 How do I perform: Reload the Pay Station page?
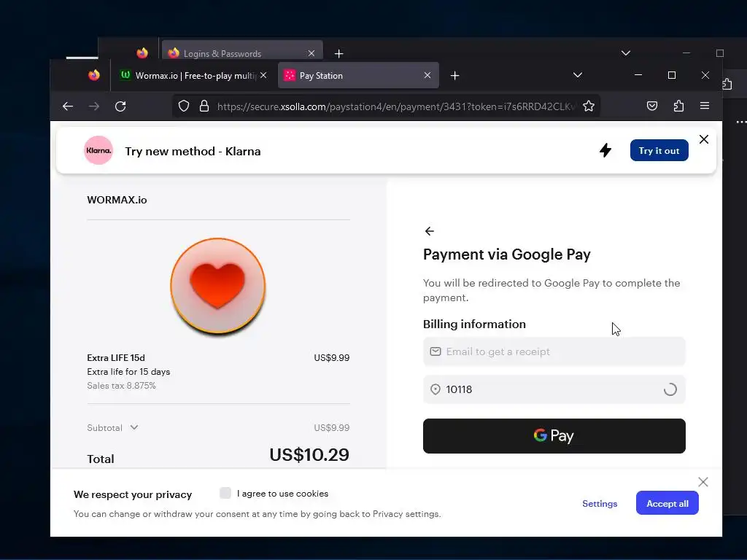coord(120,106)
